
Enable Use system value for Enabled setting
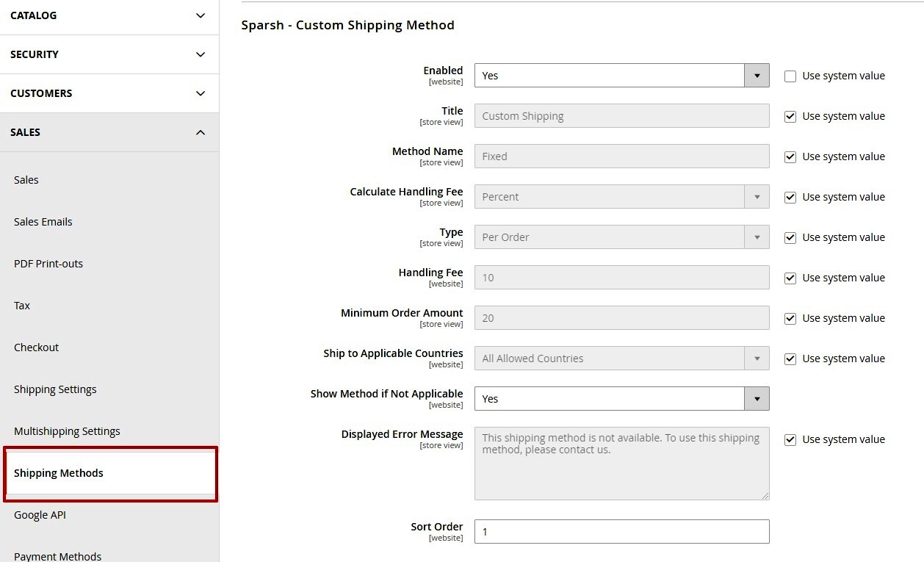pyautogui.click(x=790, y=75)
